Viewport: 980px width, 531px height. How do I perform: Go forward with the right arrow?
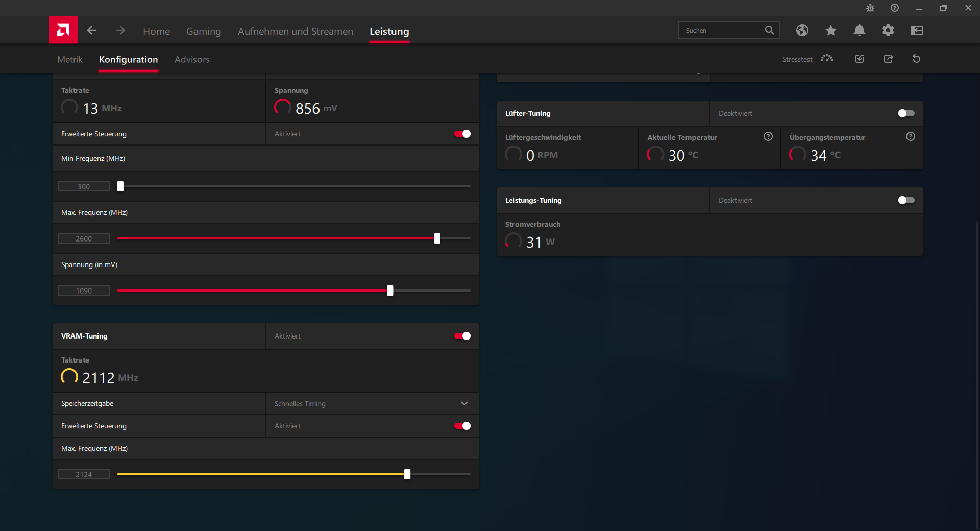(120, 31)
